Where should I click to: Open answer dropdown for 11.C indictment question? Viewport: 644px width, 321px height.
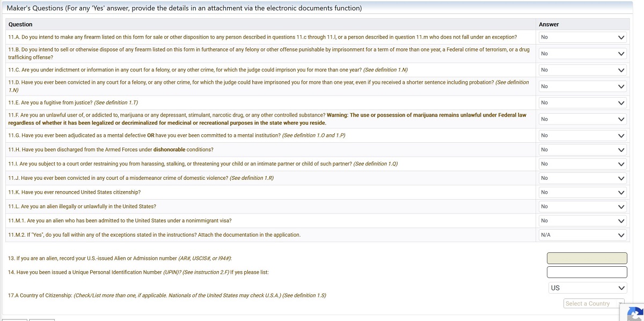tap(583, 70)
